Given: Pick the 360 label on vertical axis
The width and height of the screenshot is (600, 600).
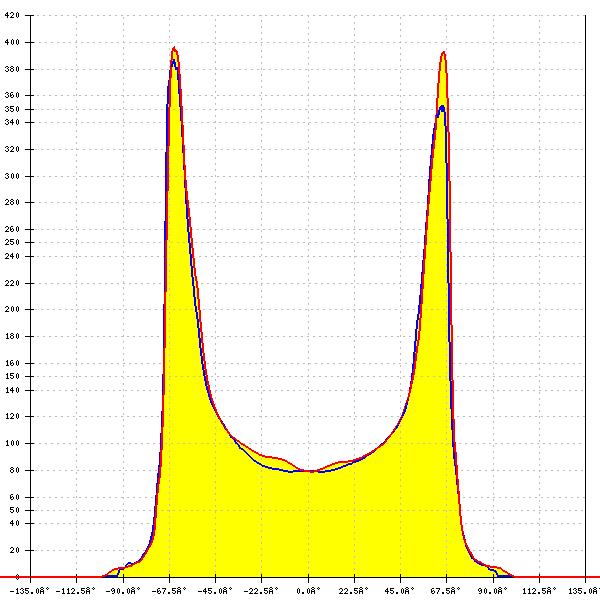Looking at the screenshot, I should coord(12,95).
